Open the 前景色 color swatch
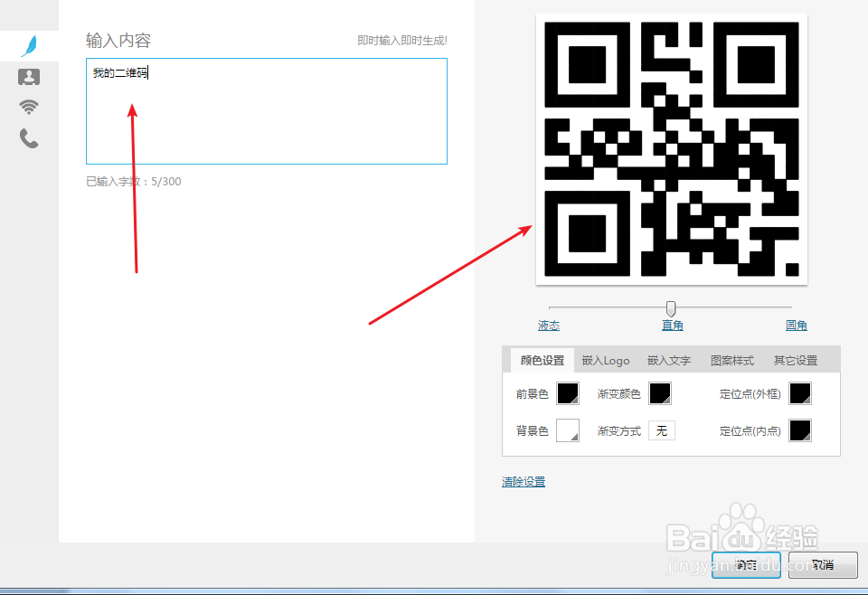Image resolution: width=868 pixels, height=595 pixels. (568, 393)
